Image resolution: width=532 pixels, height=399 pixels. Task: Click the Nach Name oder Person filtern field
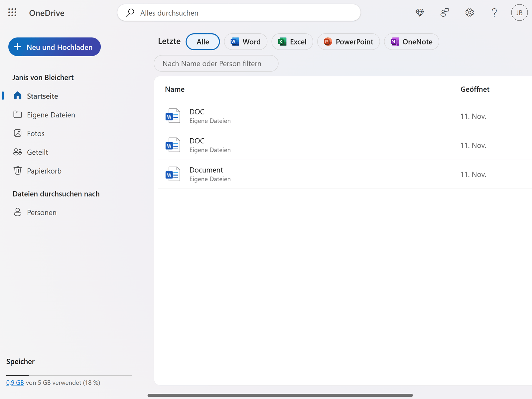(216, 63)
